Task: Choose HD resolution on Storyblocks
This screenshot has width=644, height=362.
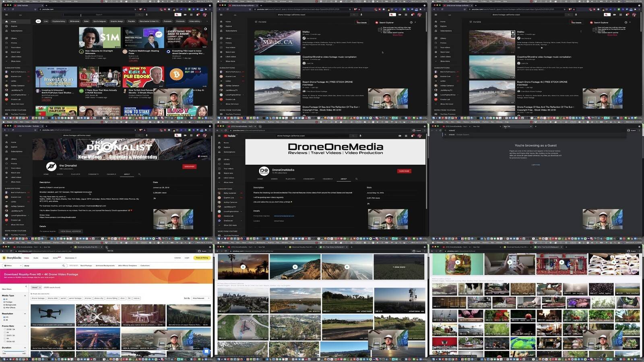Action: (x=4, y=317)
